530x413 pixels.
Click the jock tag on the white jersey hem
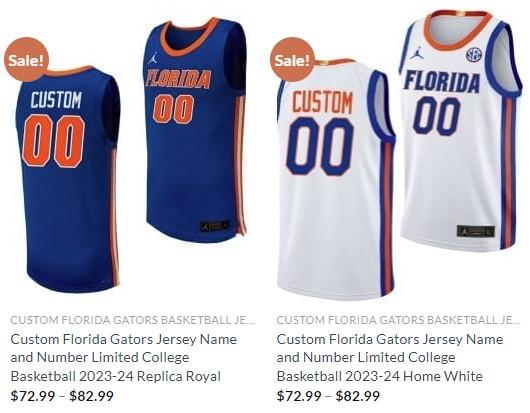coord(476,231)
